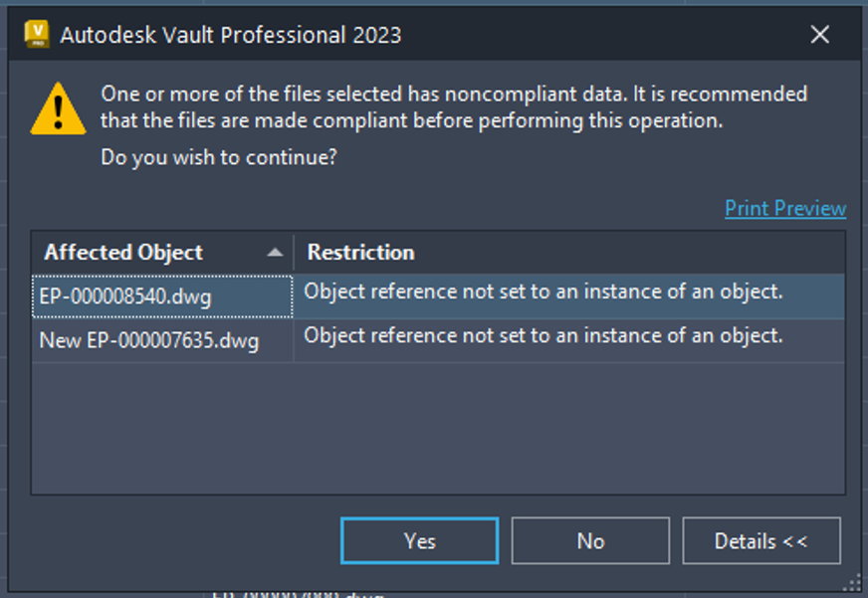Image resolution: width=868 pixels, height=598 pixels.
Task: Click the restriction text for New EP-000007635.dwg
Action: [x=543, y=336]
